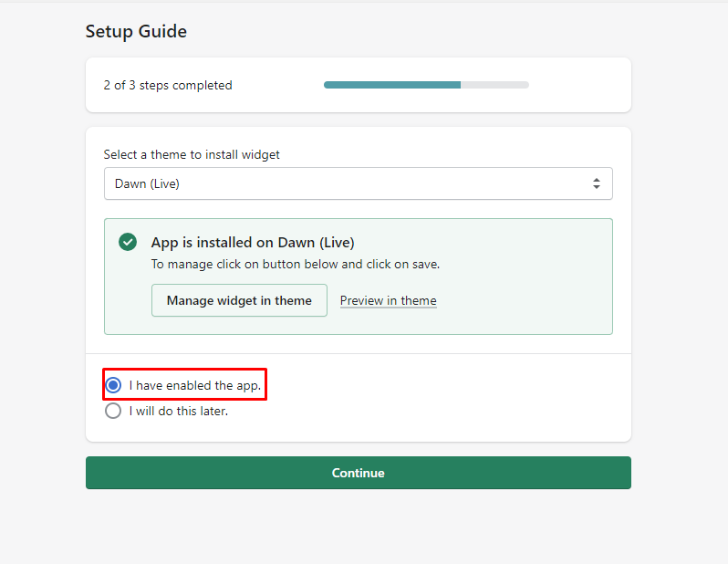Click the green checkmark success icon
728x564 pixels.
tap(128, 243)
